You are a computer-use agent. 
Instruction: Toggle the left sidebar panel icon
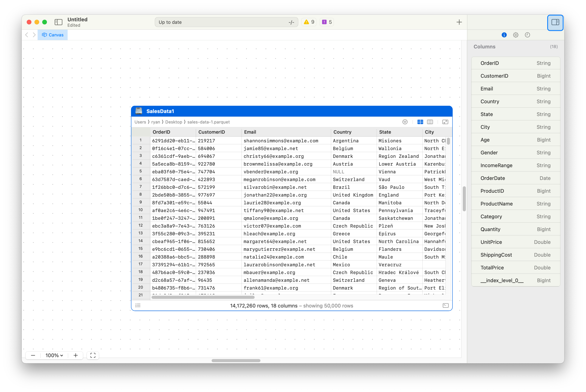pos(58,22)
